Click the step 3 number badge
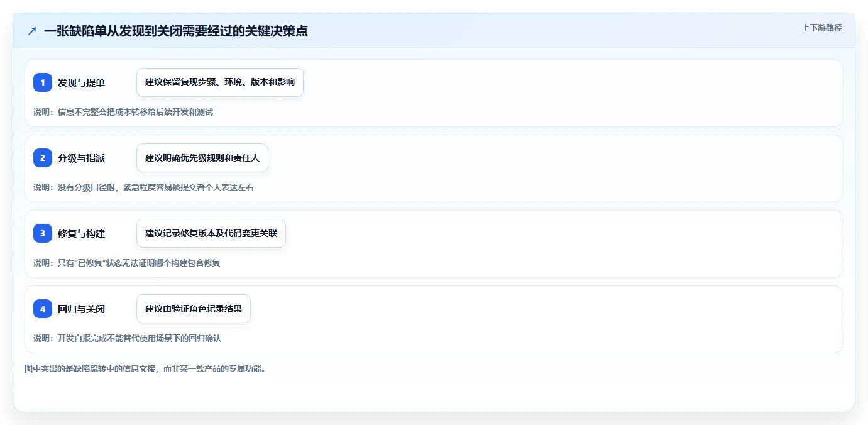 click(x=43, y=233)
